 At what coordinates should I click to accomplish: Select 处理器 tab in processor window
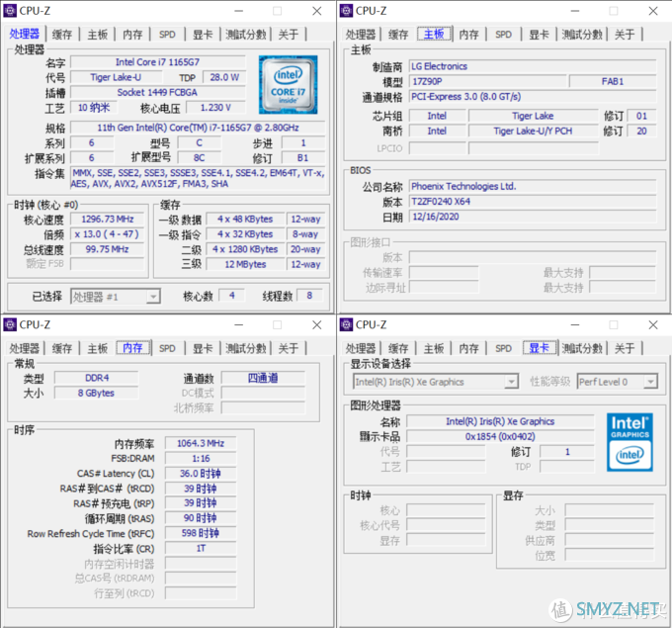tap(25, 34)
